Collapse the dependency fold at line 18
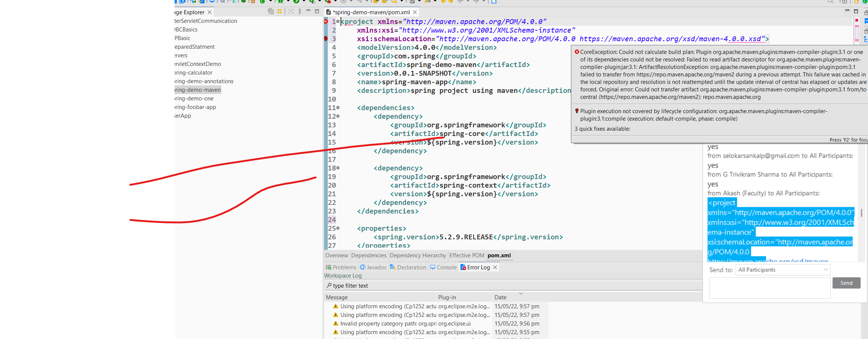 point(338,168)
